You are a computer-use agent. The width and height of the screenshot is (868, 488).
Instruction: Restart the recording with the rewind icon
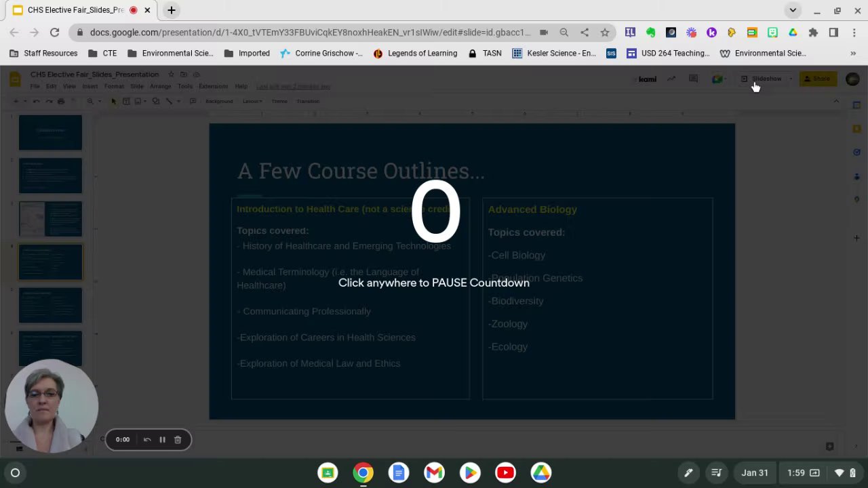coord(147,440)
